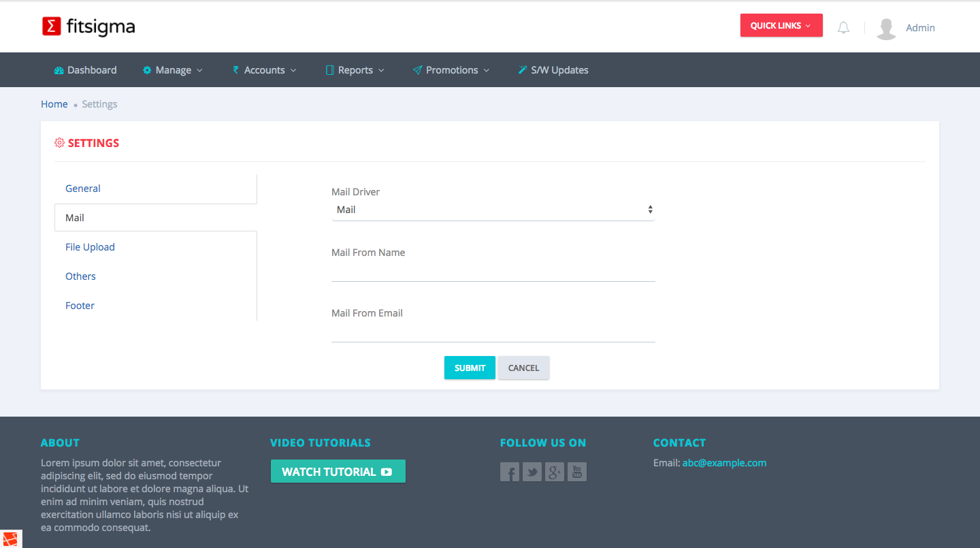The image size is (980, 548).
Task: Open the Reports menu
Action: click(355, 70)
